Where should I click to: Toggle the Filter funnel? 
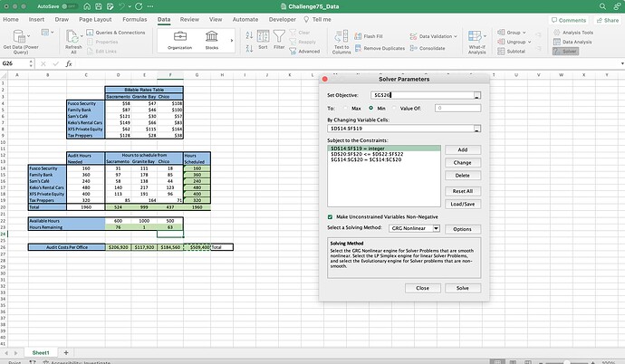(x=279, y=40)
